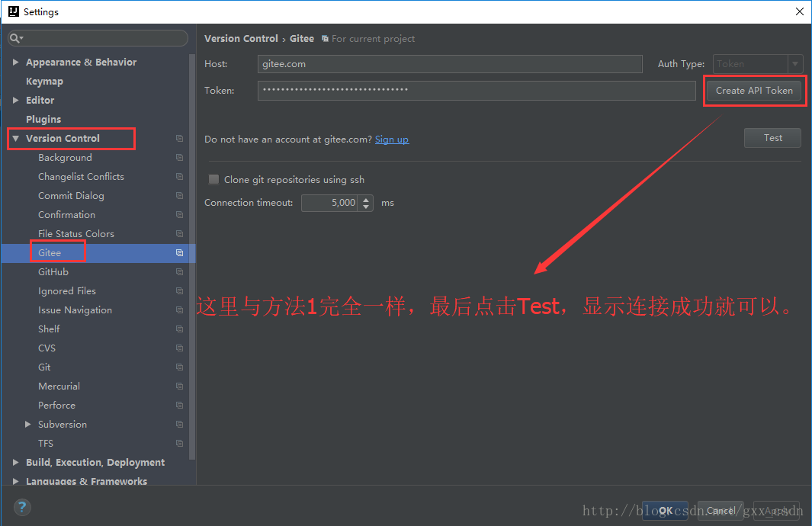Select Confirmation item

pos(66,214)
